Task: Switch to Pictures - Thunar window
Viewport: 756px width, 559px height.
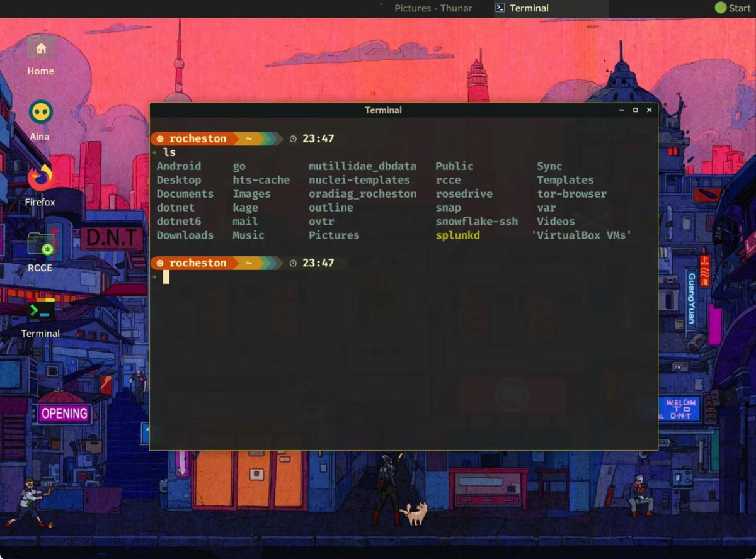Action: click(x=433, y=8)
